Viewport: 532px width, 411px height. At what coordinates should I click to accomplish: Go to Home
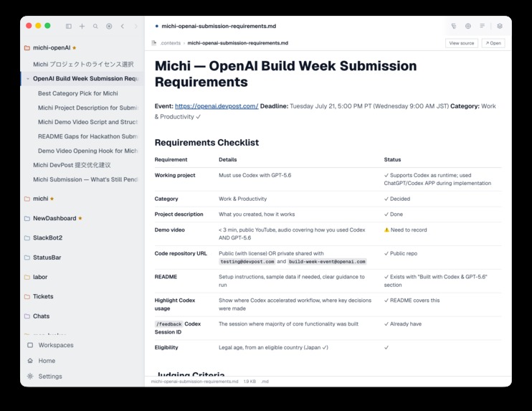click(47, 361)
